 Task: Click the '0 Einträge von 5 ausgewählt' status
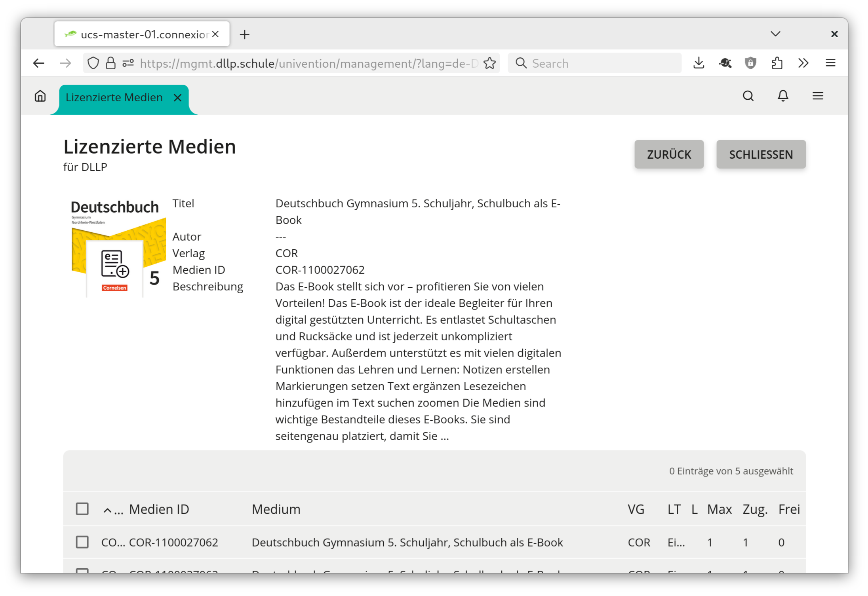click(x=731, y=471)
